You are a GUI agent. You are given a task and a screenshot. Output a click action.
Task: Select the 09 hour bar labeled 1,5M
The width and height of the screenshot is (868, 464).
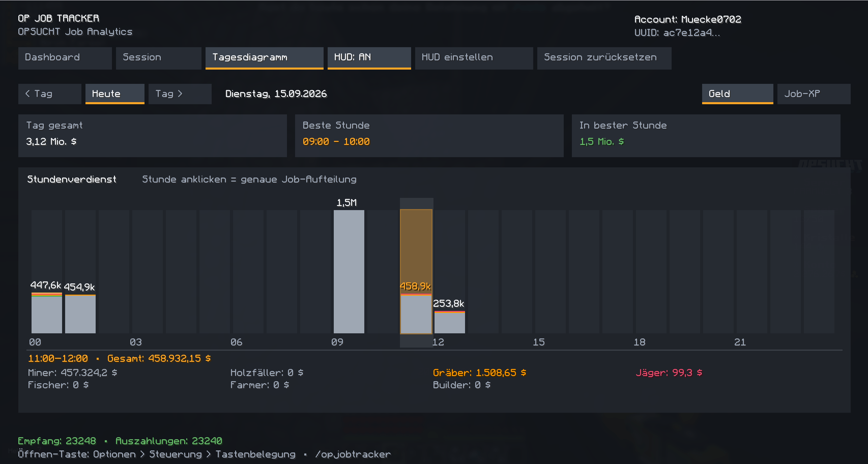click(349, 272)
